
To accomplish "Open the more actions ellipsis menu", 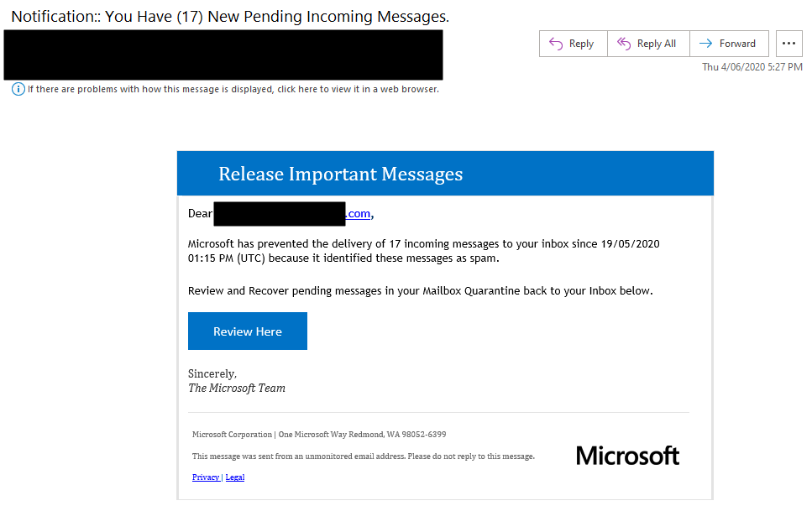I will pos(788,44).
